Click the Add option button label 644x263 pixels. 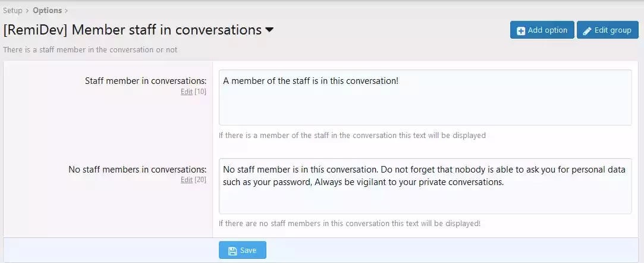click(548, 30)
